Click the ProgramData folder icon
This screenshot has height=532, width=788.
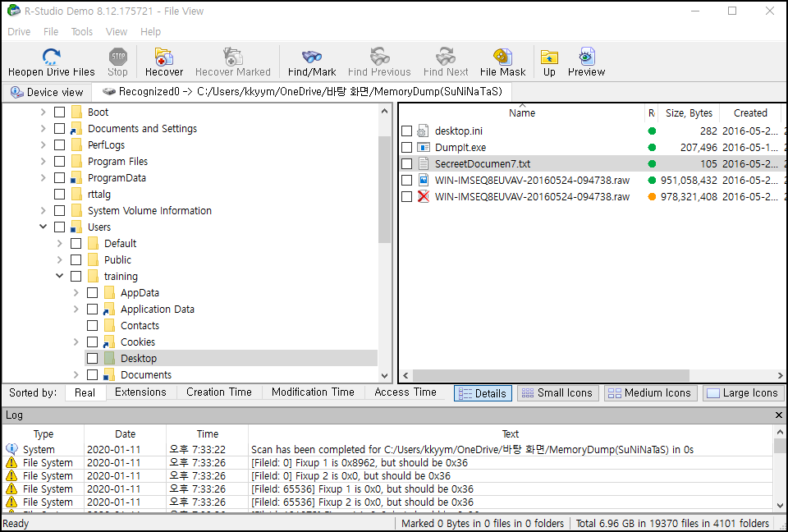pos(76,178)
